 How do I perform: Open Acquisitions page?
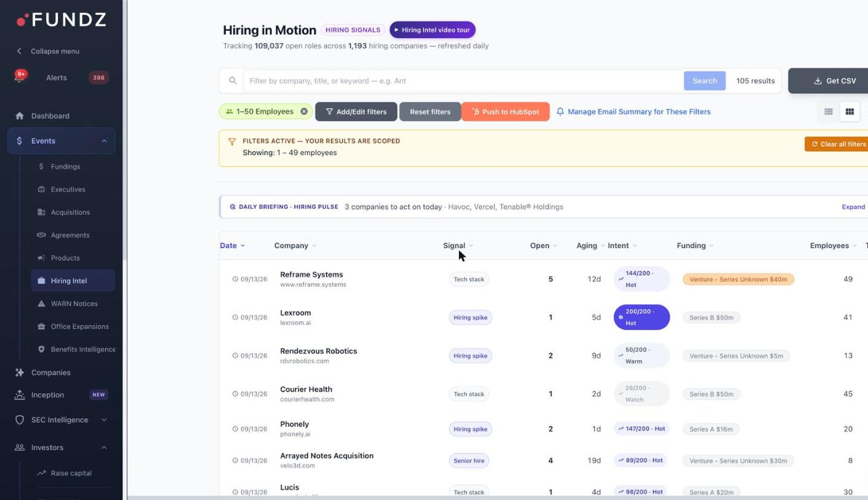tap(70, 212)
